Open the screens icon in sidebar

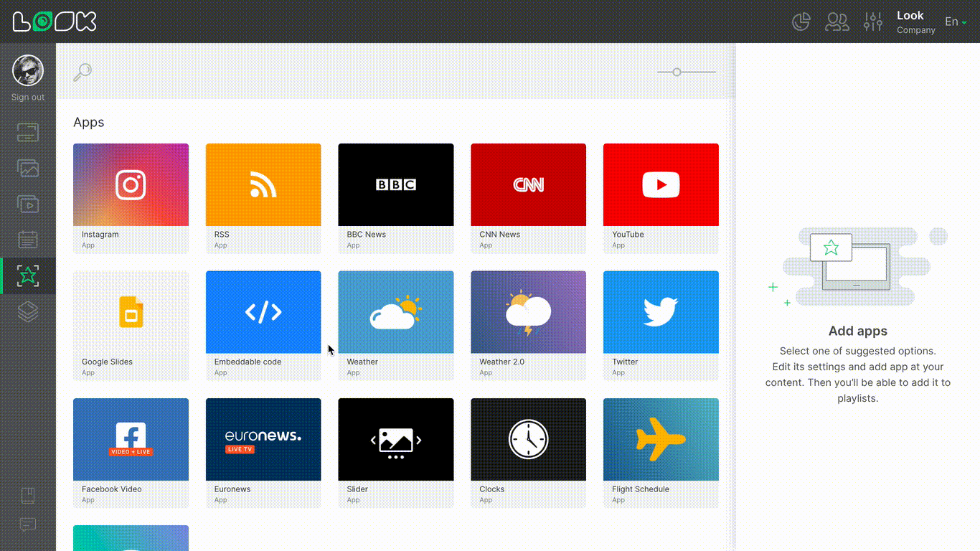tap(28, 133)
